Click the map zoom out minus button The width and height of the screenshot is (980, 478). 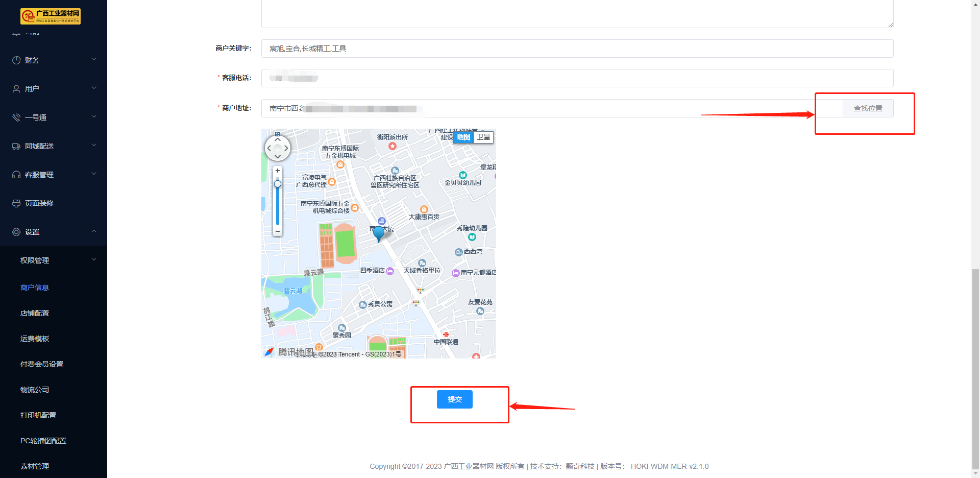coord(278,231)
